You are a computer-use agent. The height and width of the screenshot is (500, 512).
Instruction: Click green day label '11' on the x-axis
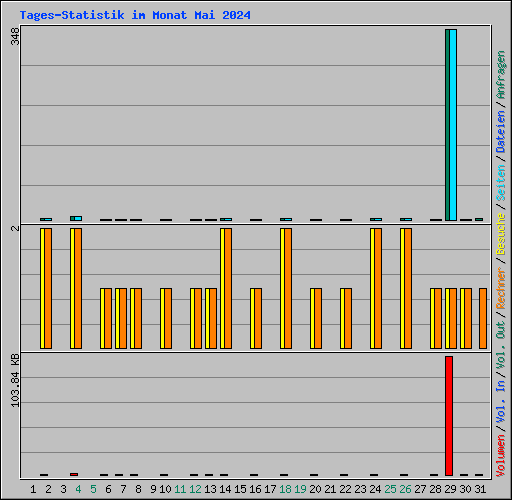pyautogui.click(x=180, y=489)
